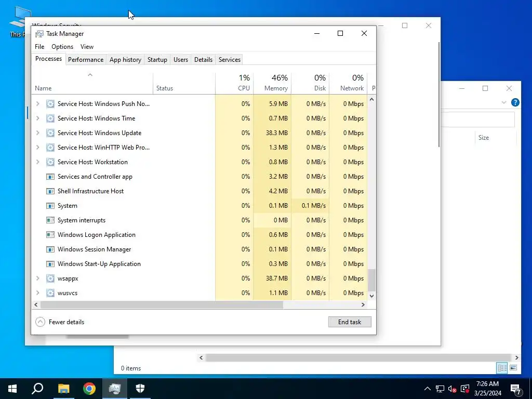Click the Windows Logon Application icon

tap(50, 235)
